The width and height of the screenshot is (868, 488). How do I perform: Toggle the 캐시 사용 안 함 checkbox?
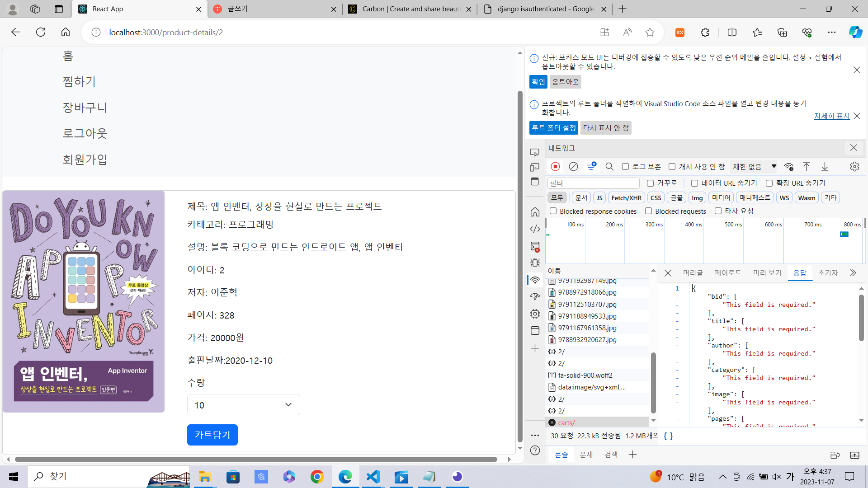click(672, 166)
